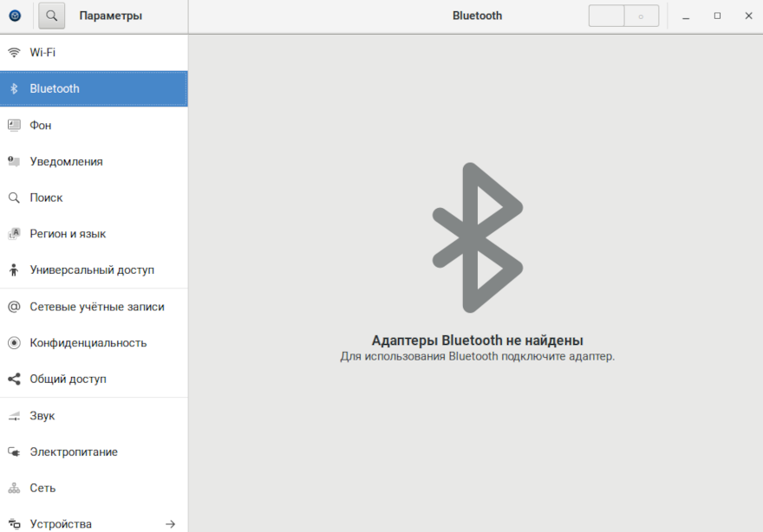
Task: Click the Wi-Fi signal icon in sidebar
Action: coord(14,52)
